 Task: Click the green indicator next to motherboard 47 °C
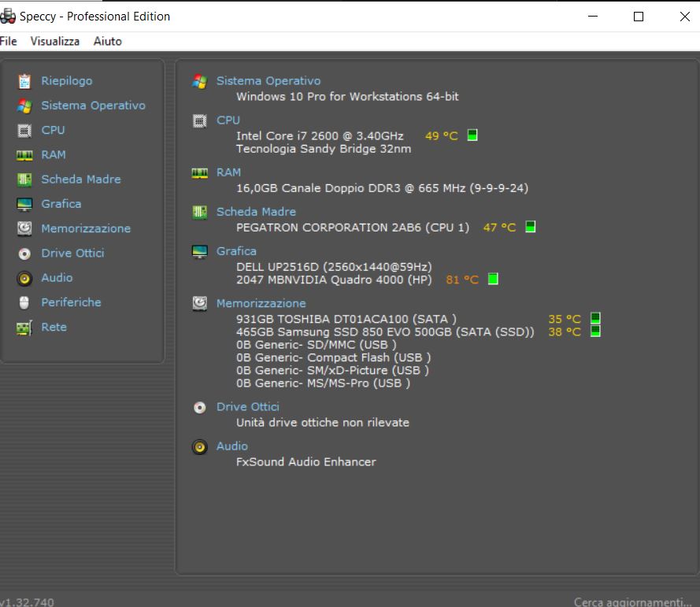(530, 227)
